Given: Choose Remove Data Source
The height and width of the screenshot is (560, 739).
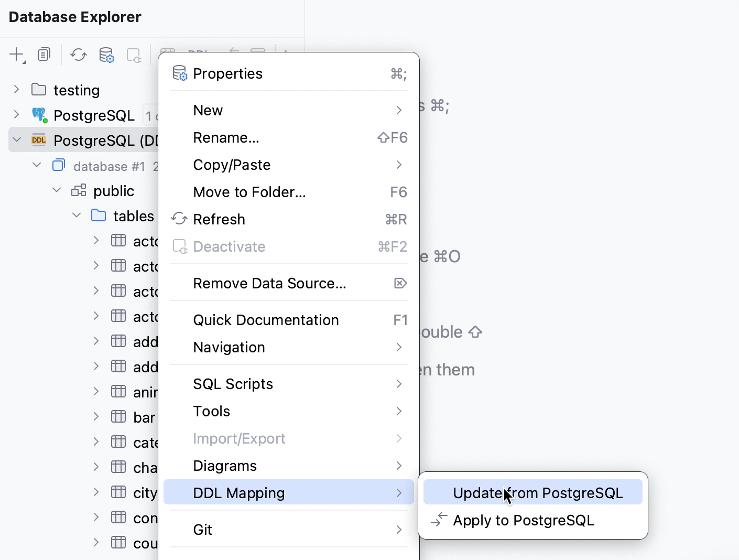Looking at the screenshot, I should [x=269, y=283].
